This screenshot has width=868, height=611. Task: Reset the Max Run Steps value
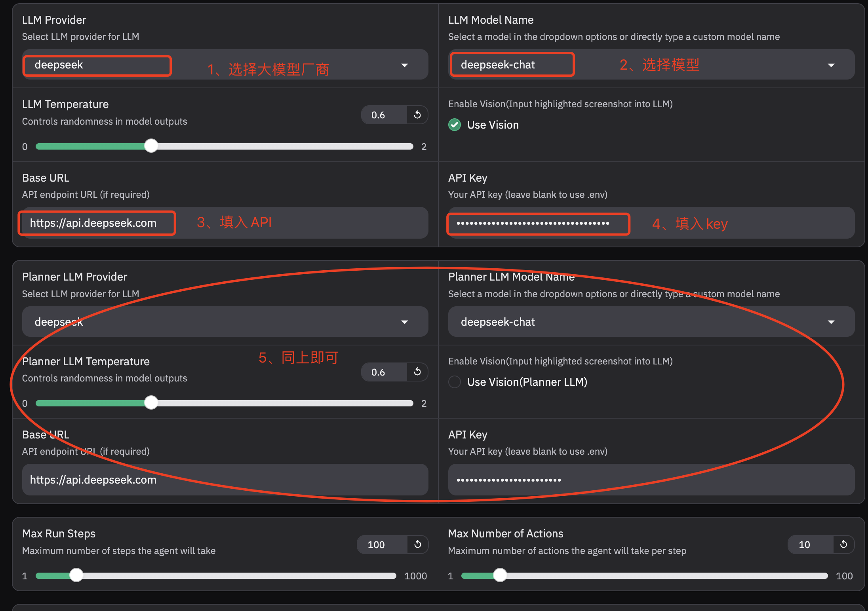pos(417,544)
